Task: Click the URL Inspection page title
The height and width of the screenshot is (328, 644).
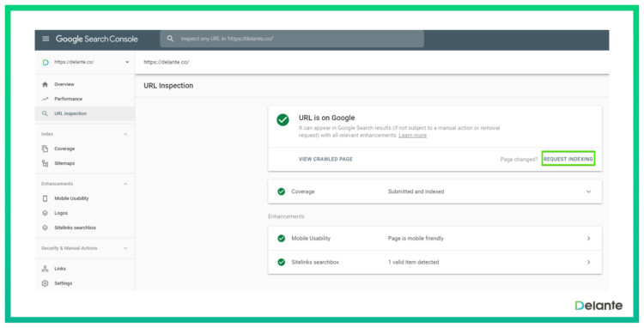Action: (x=168, y=86)
